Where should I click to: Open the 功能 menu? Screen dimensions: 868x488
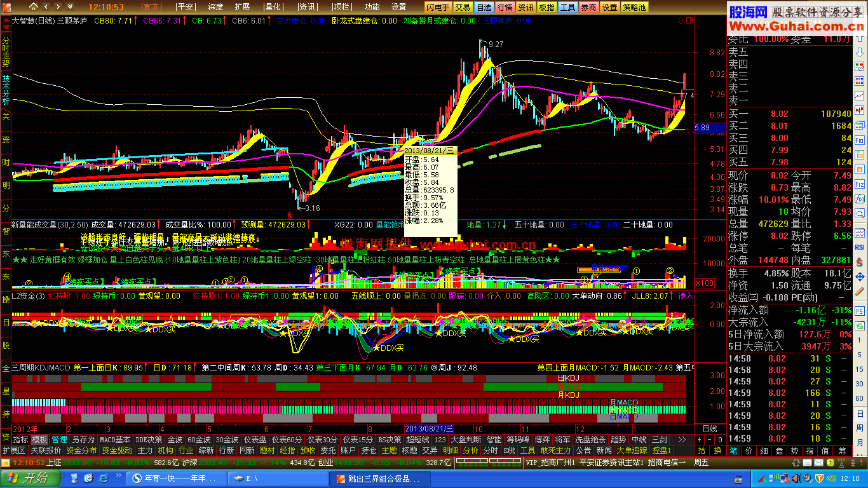372,7
